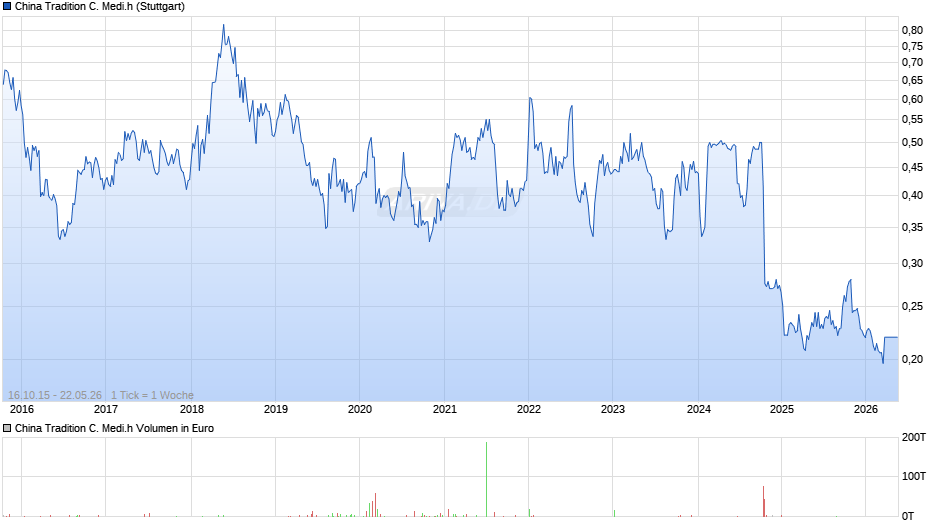Image resolution: width=940 pixels, height=526 pixels.
Task: Click the 'China Tradition C. Medi.h Volumen in Euro' label
Action: 114,428
